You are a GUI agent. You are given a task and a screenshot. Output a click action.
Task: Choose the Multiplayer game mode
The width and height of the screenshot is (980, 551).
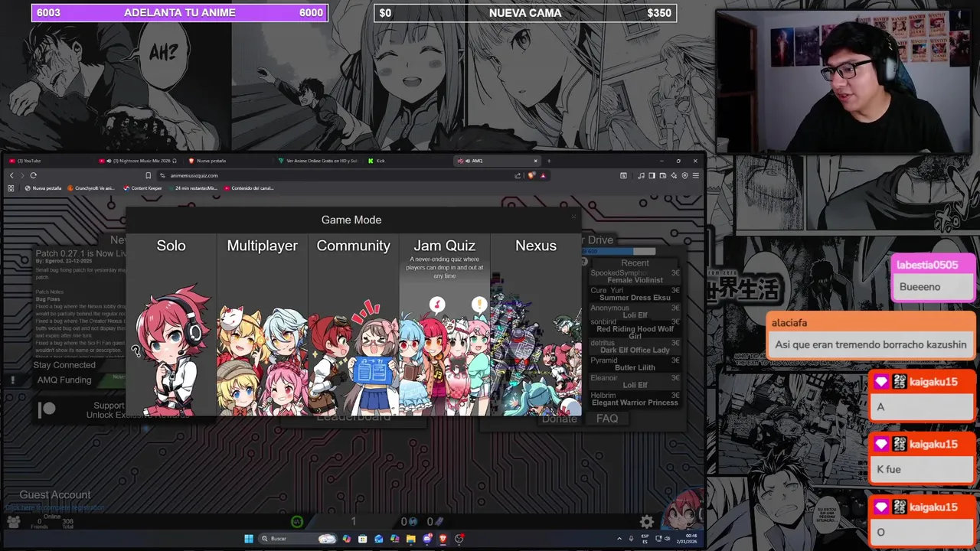click(262, 325)
